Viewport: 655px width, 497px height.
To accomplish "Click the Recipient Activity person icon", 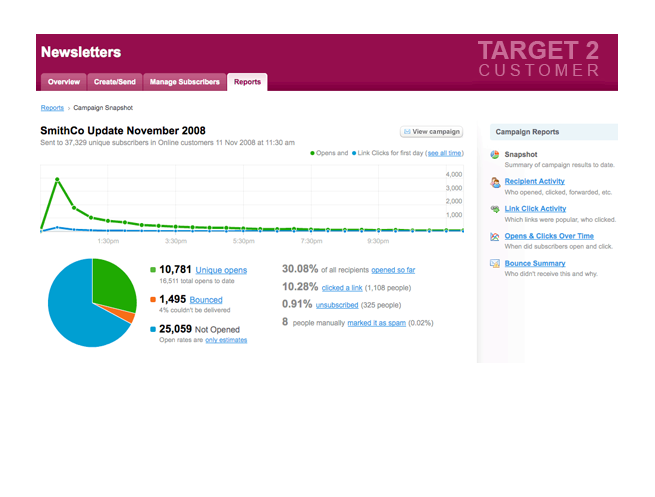I will (495, 182).
